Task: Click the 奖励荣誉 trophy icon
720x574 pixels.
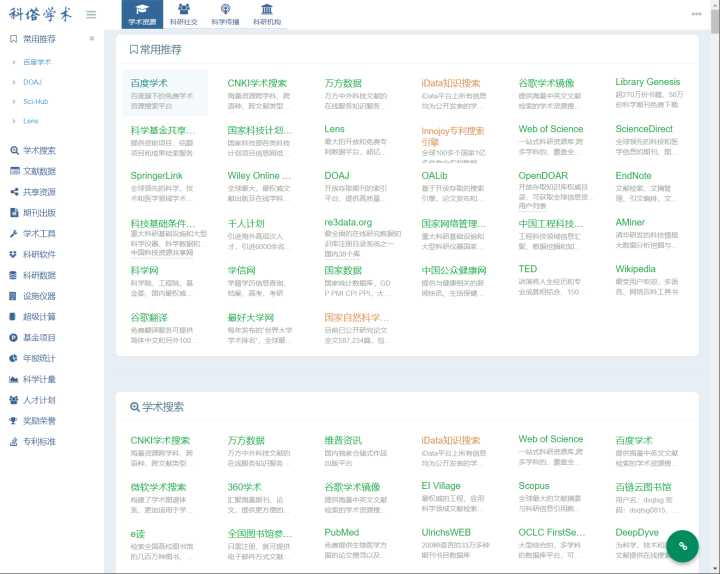Action: click(13, 420)
